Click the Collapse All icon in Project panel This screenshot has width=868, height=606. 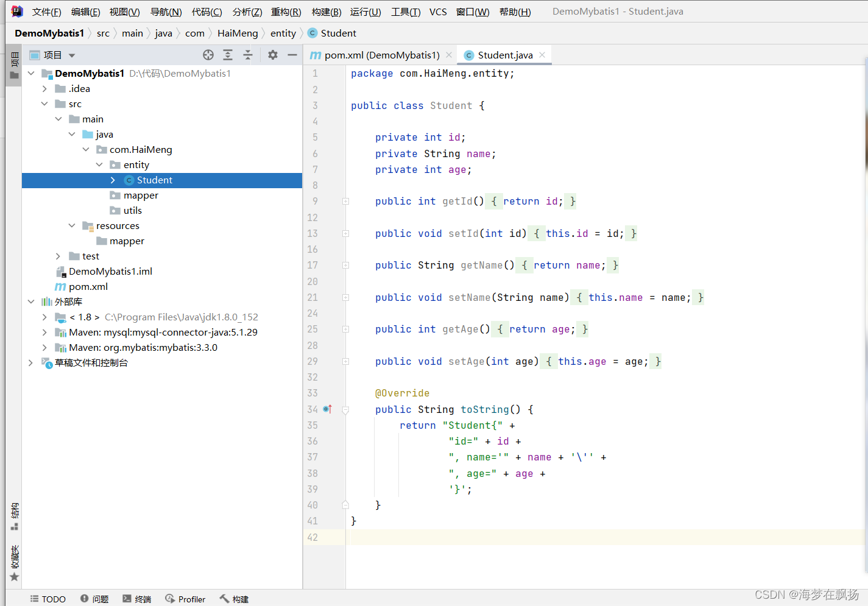pos(248,55)
